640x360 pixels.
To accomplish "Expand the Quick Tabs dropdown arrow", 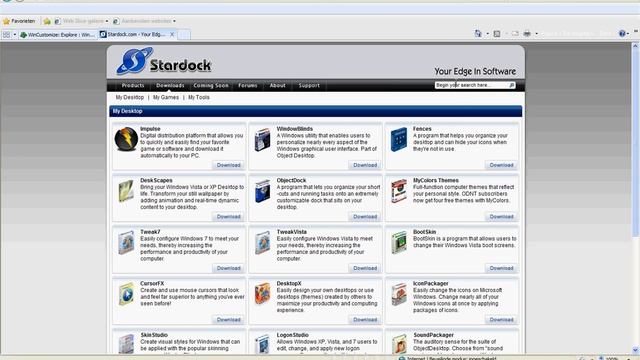I will (15, 35).
